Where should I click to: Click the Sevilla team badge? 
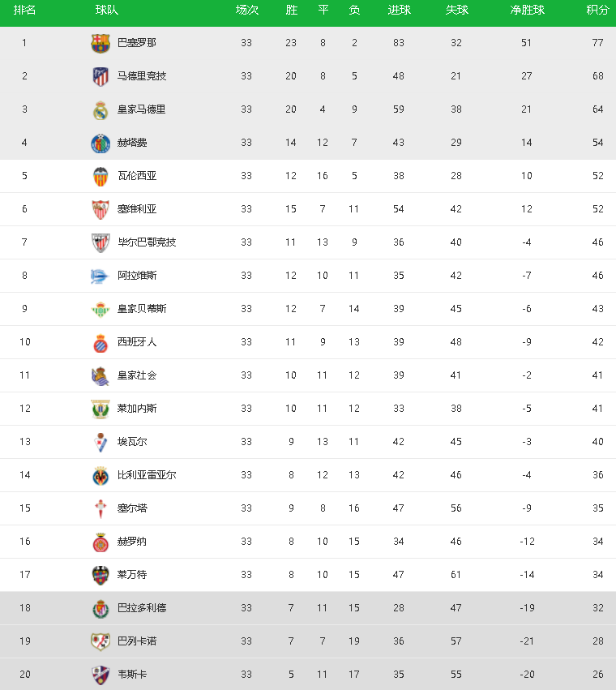click(x=101, y=209)
